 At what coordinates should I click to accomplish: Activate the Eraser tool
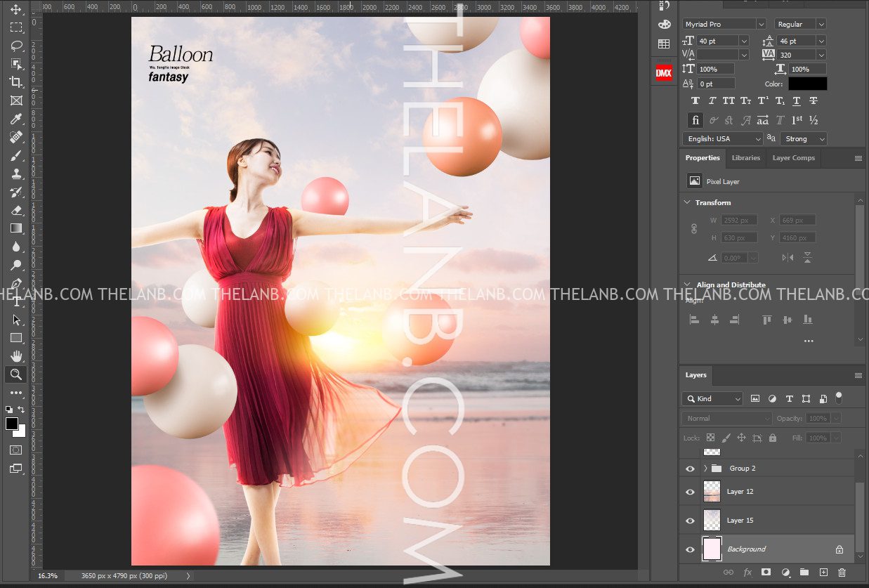point(15,210)
